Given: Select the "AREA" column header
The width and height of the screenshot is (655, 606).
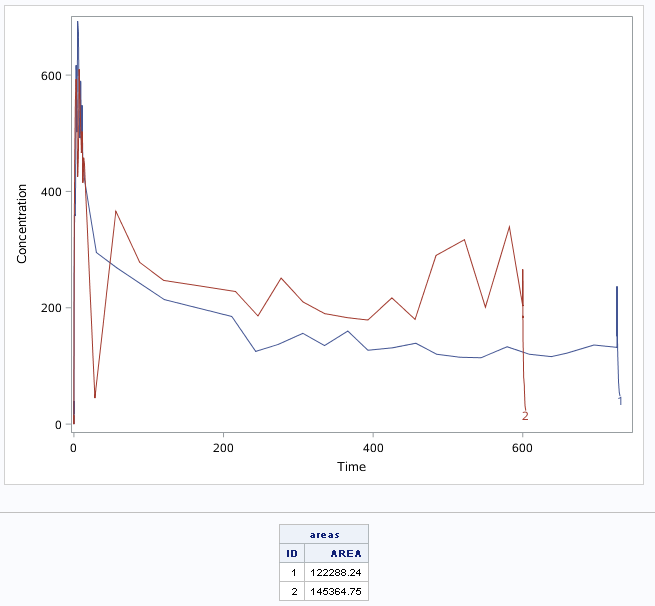Looking at the screenshot, I should (346, 553).
